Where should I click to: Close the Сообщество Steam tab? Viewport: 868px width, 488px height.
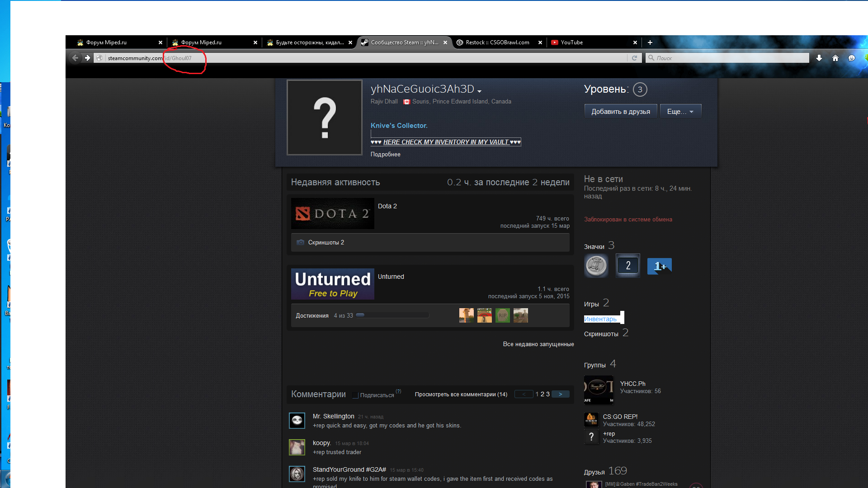tap(445, 42)
